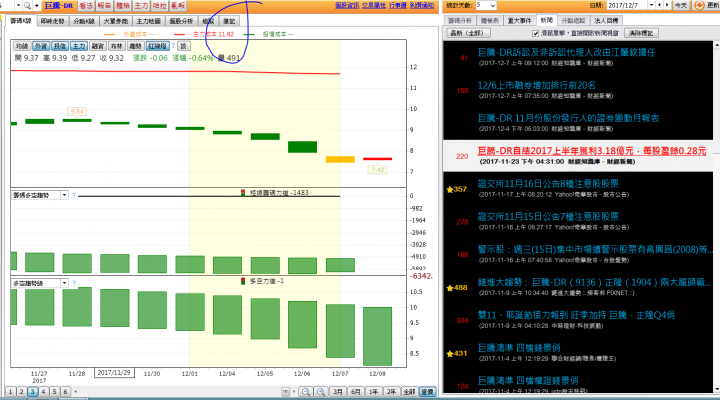Viewport: 720px width, 400px height.
Task: Step date backward with left arrow
Action: 660,5
